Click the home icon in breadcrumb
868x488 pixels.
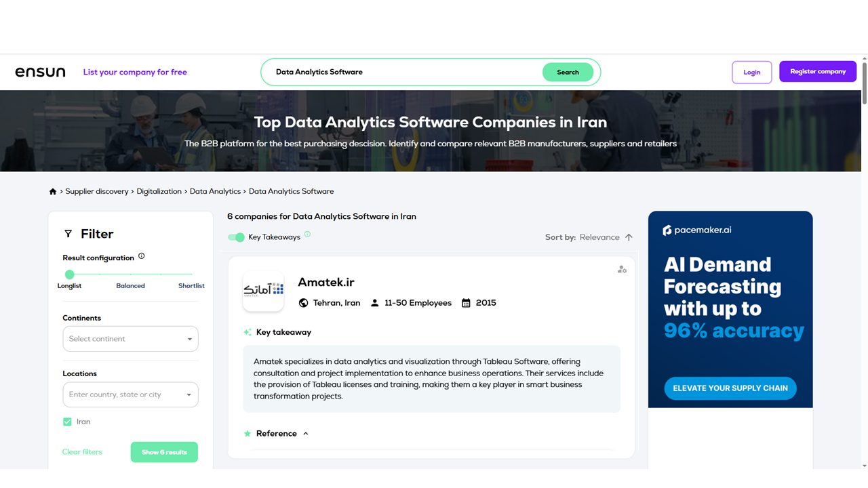pyautogui.click(x=53, y=192)
